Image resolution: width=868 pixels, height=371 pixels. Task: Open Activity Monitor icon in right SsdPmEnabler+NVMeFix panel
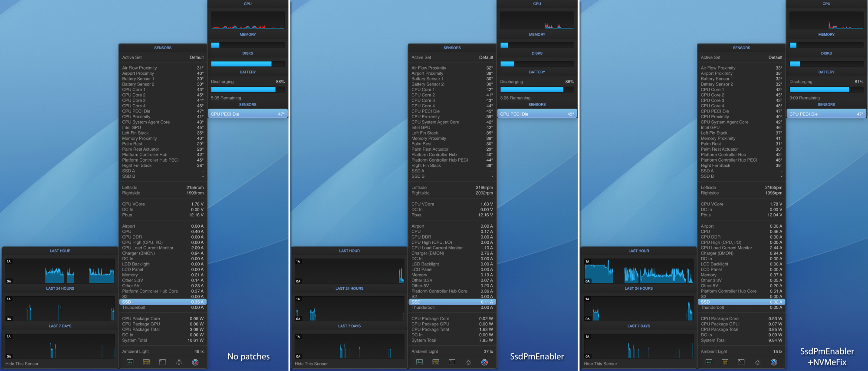point(709,362)
